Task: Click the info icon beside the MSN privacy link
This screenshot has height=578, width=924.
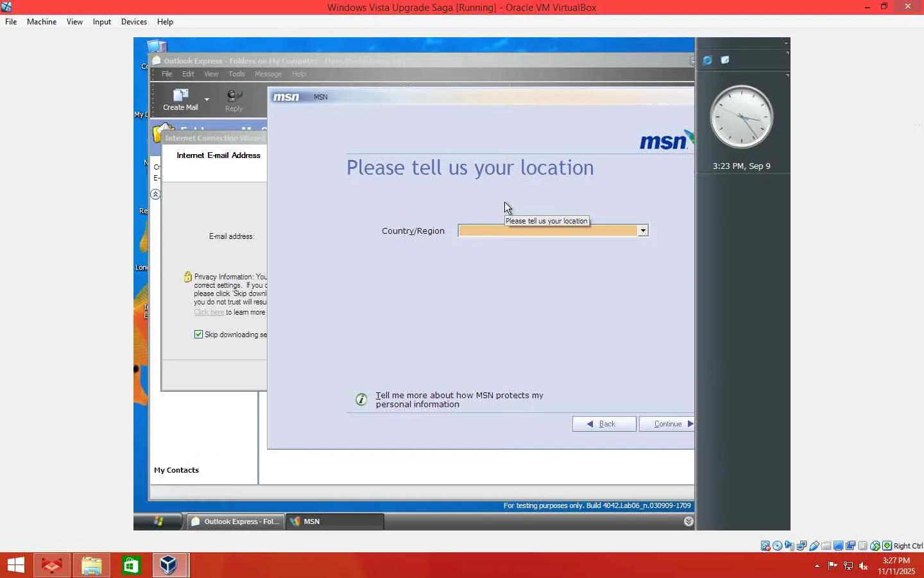Action: (361, 399)
